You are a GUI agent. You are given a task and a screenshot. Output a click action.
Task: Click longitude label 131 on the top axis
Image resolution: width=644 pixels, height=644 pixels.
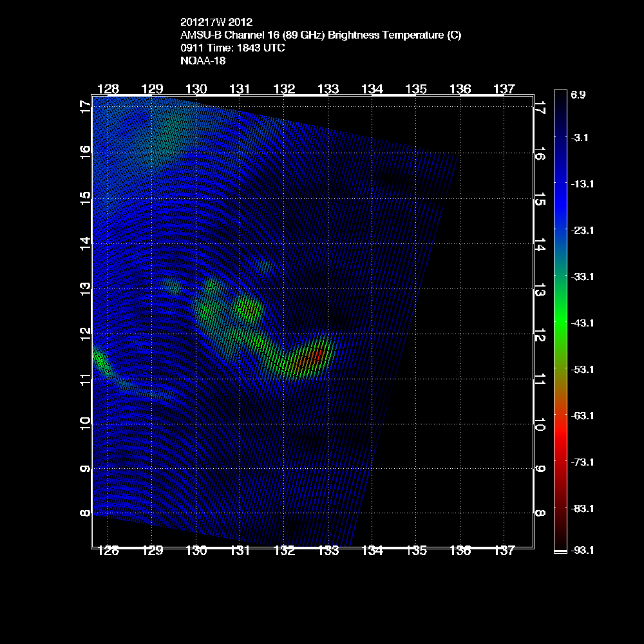coord(240,89)
